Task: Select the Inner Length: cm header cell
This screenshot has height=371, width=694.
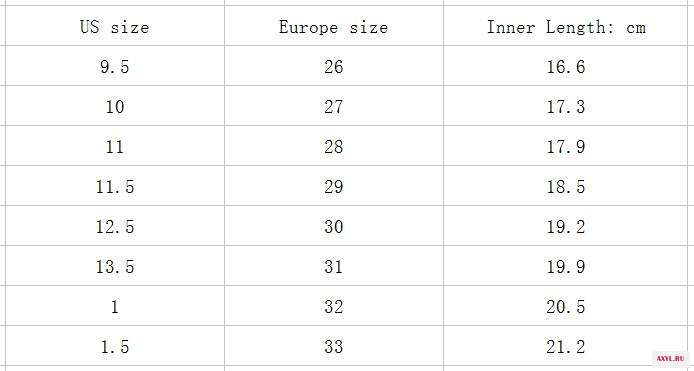Action: pyautogui.click(x=566, y=26)
